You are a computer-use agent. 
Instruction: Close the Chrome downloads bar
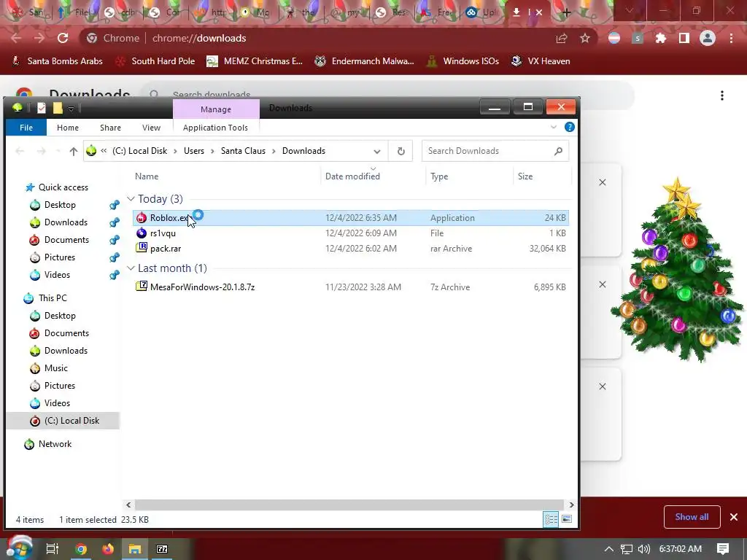734,517
